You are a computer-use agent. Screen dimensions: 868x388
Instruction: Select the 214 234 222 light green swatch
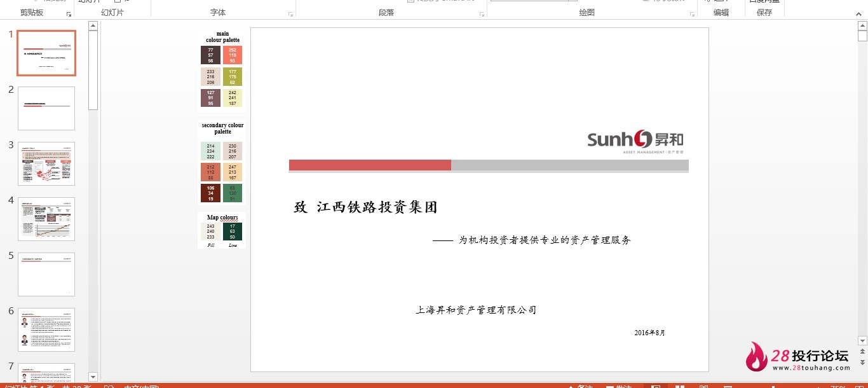tap(210, 151)
